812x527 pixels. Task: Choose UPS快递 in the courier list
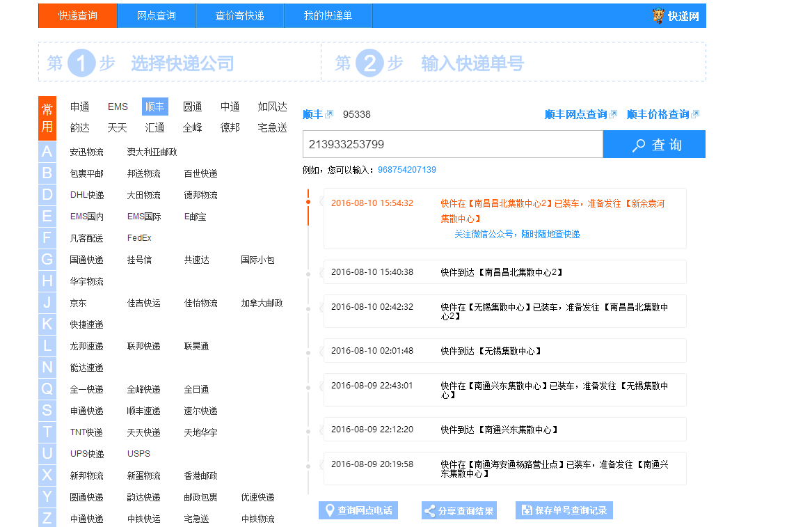pos(87,453)
